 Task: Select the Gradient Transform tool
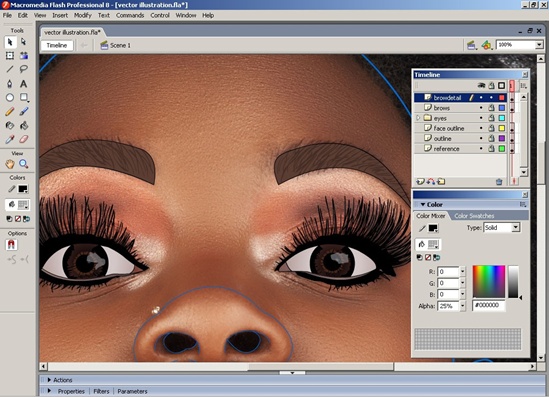click(23, 56)
